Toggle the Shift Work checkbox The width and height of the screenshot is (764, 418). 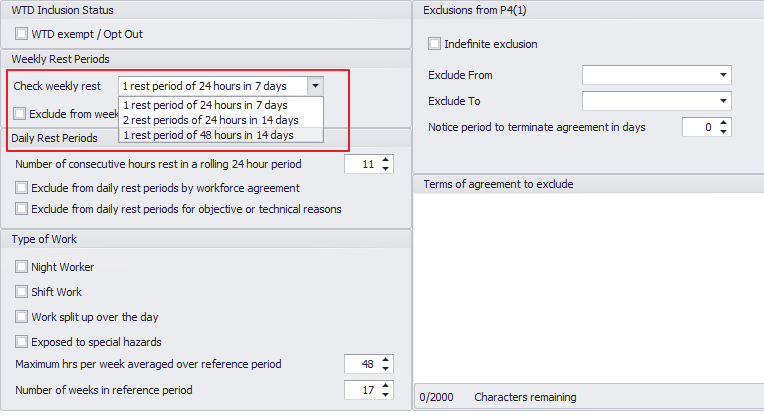point(22,292)
